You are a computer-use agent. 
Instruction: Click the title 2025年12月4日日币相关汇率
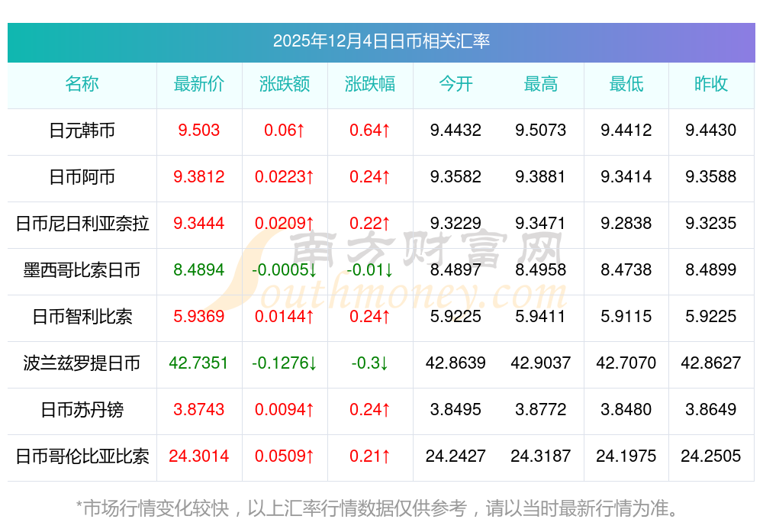point(381,41)
